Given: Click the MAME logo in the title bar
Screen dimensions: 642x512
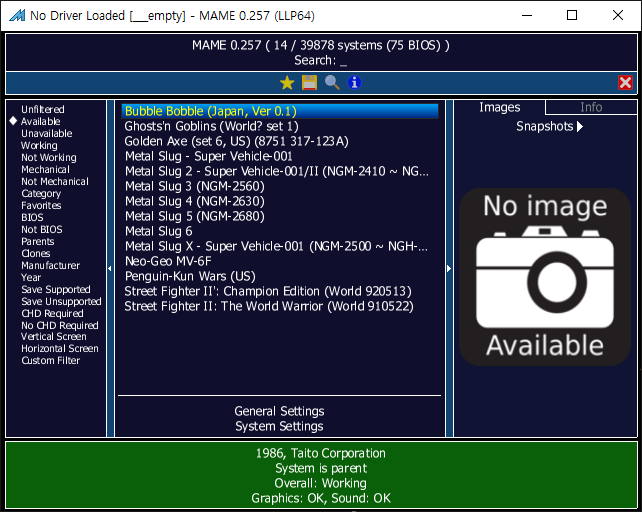Looking at the screenshot, I should (x=17, y=16).
